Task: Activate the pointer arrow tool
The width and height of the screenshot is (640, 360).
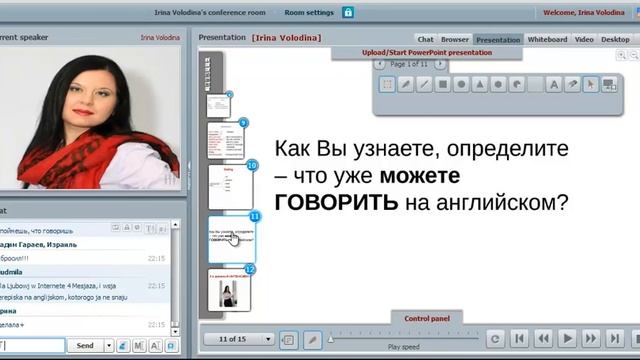Action: (x=591, y=84)
